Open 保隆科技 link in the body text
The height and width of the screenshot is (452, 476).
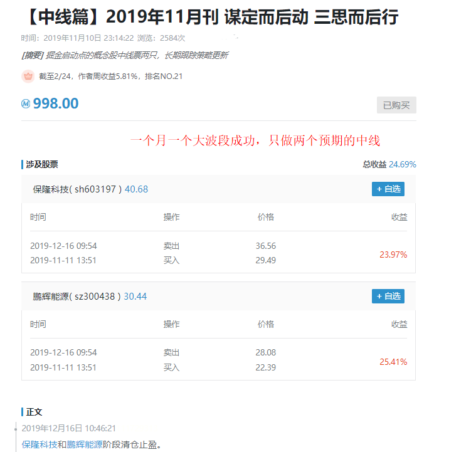(x=40, y=444)
